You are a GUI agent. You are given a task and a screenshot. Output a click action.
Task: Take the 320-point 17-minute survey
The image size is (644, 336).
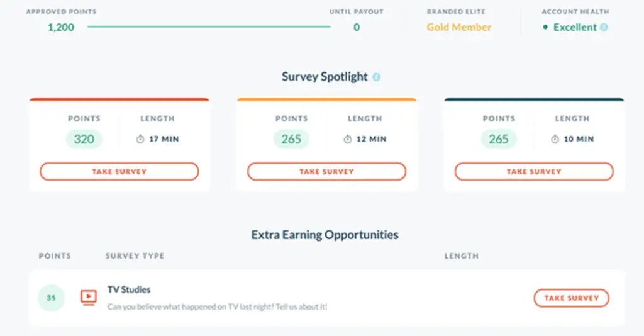tap(119, 171)
